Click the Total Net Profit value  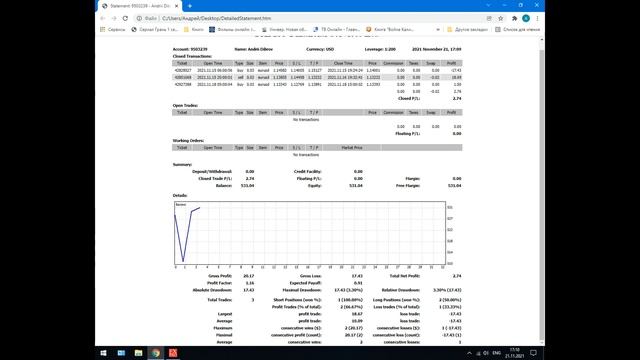point(457,276)
